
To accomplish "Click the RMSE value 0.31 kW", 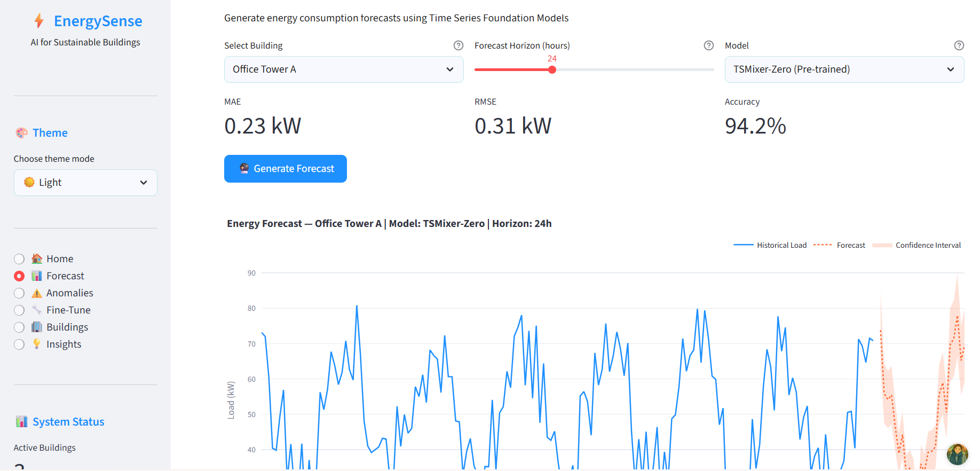I will pos(513,126).
